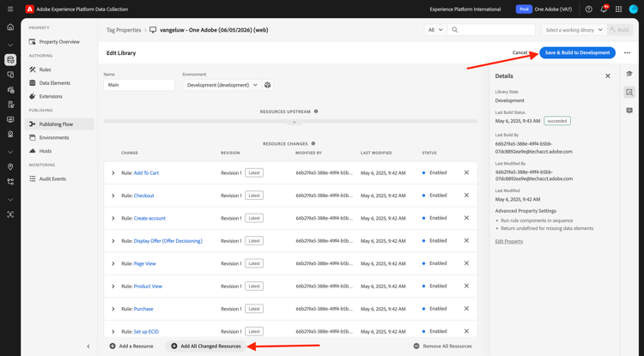Open Data Elements in the sidebar
The width and height of the screenshot is (644, 356).
tap(55, 83)
